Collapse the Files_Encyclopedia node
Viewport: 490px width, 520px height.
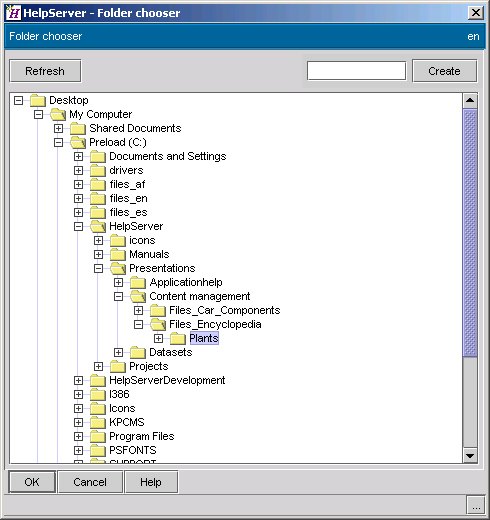pyautogui.click(x=139, y=324)
